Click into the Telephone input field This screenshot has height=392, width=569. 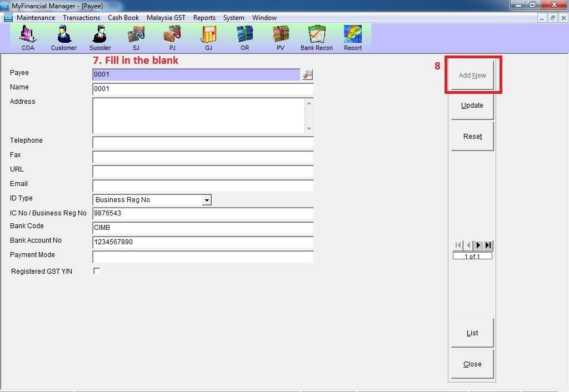[x=203, y=143]
